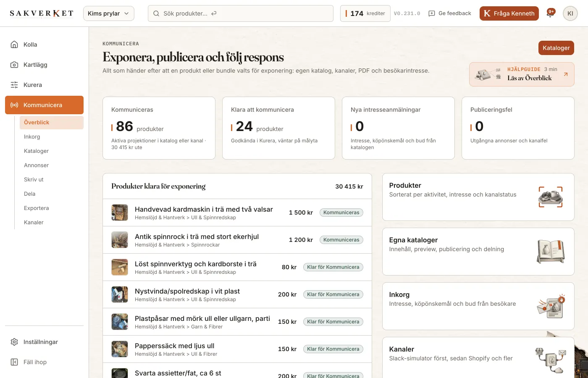
Task: Click the Fäll ihop sidebar icon
Action: (14, 362)
